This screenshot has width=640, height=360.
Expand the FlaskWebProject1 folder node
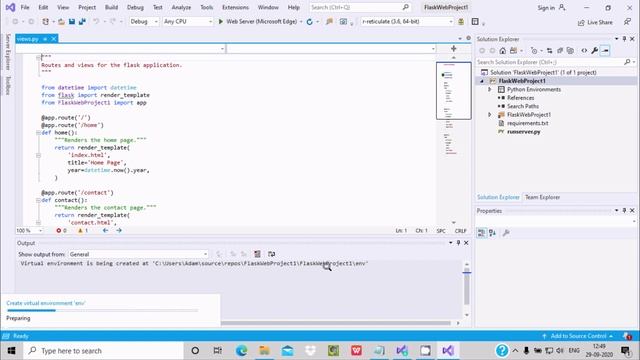click(x=490, y=115)
